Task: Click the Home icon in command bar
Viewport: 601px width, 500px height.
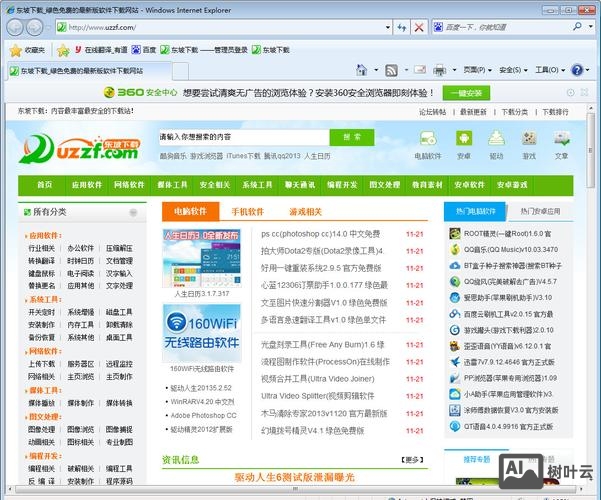Action: 361,70
